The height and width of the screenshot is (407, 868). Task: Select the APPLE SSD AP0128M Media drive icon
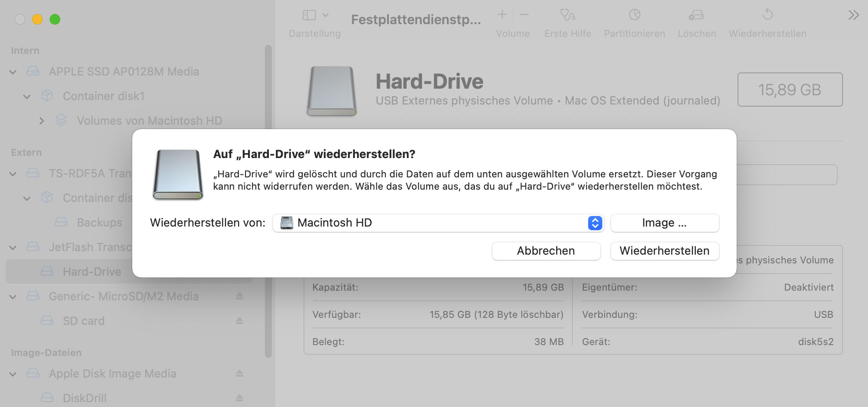click(33, 71)
